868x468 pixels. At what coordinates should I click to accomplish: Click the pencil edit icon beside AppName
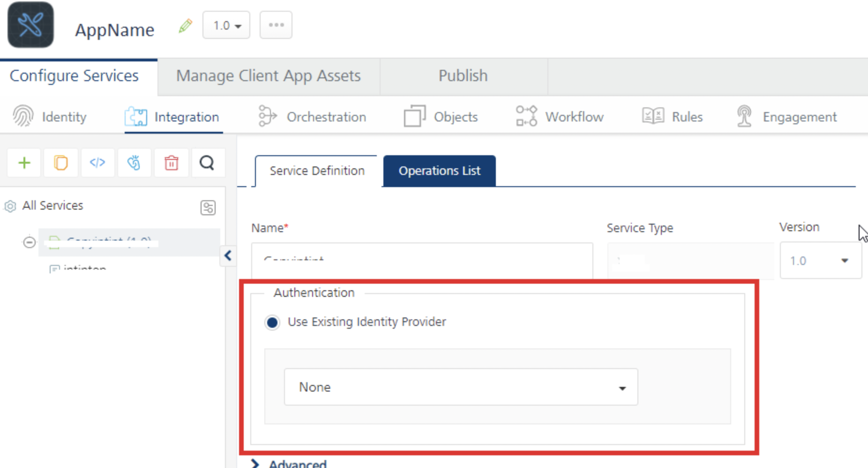click(x=185, y=26)
